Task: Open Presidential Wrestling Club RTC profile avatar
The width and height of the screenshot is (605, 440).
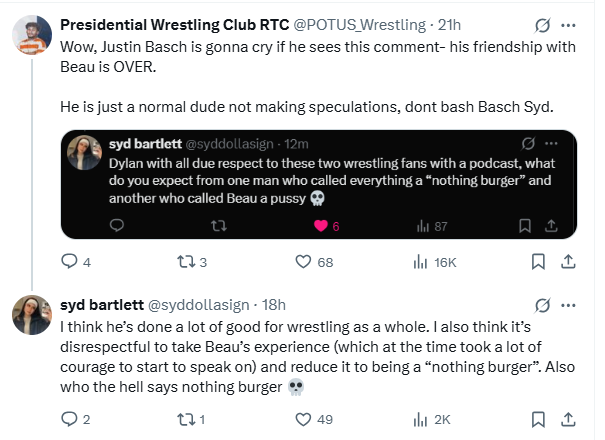Action: pos(32,35)
